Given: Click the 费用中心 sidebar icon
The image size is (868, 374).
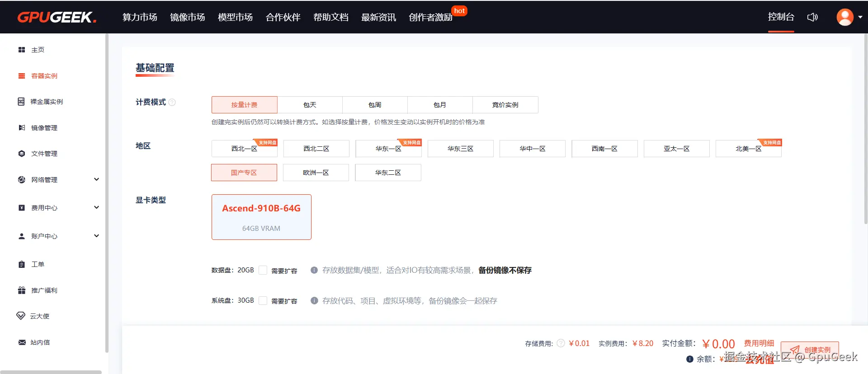Looking at the screenshot, I should 22,208.
